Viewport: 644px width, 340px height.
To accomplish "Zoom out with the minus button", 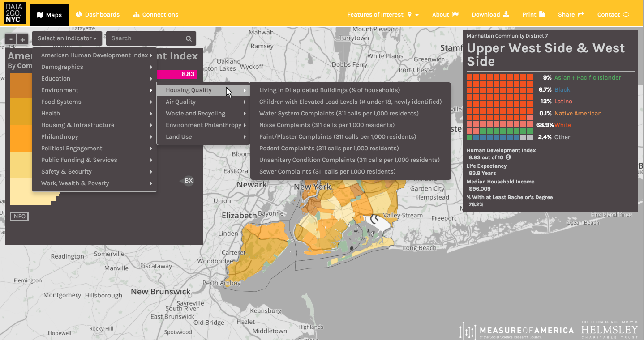I will pyautogui.click(x=11, y=39).
